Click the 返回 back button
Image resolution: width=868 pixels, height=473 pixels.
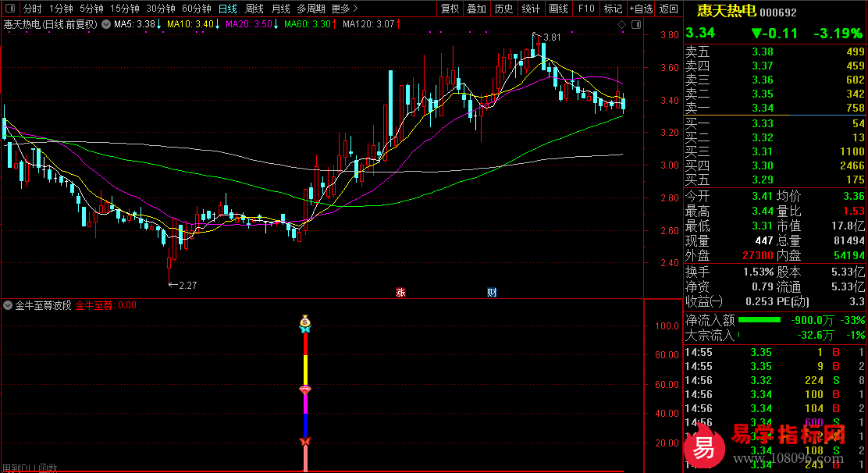point(669,9)
